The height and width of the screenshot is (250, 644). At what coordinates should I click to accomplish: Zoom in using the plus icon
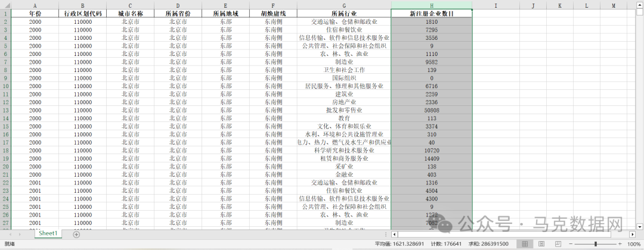coord(620,244)
